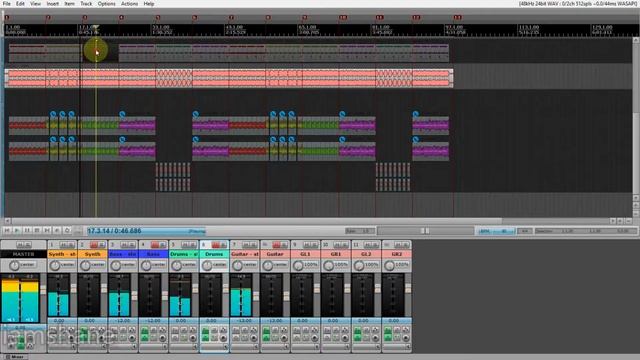Click the Bass - st volume fader handle
This screenshot has width=640, height=360.
pos(134,296)
